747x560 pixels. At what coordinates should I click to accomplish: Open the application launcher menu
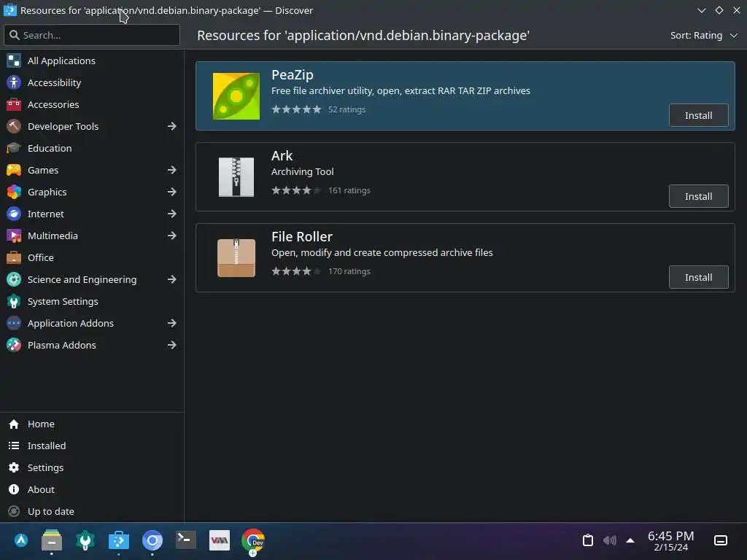[x=21, y=540]
